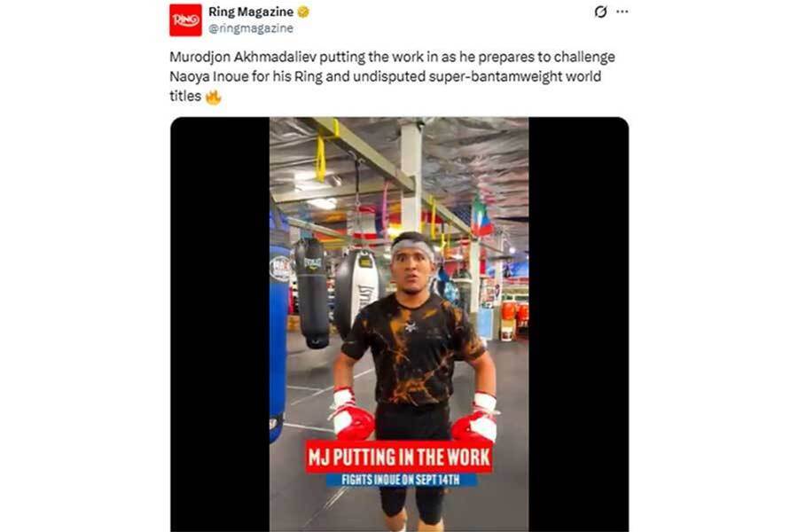Click the right black bar of the video

click(579, 325)
